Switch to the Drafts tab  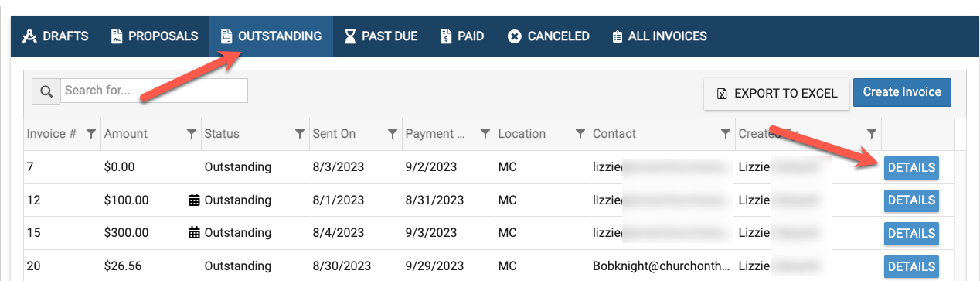[x=56, y=36]
